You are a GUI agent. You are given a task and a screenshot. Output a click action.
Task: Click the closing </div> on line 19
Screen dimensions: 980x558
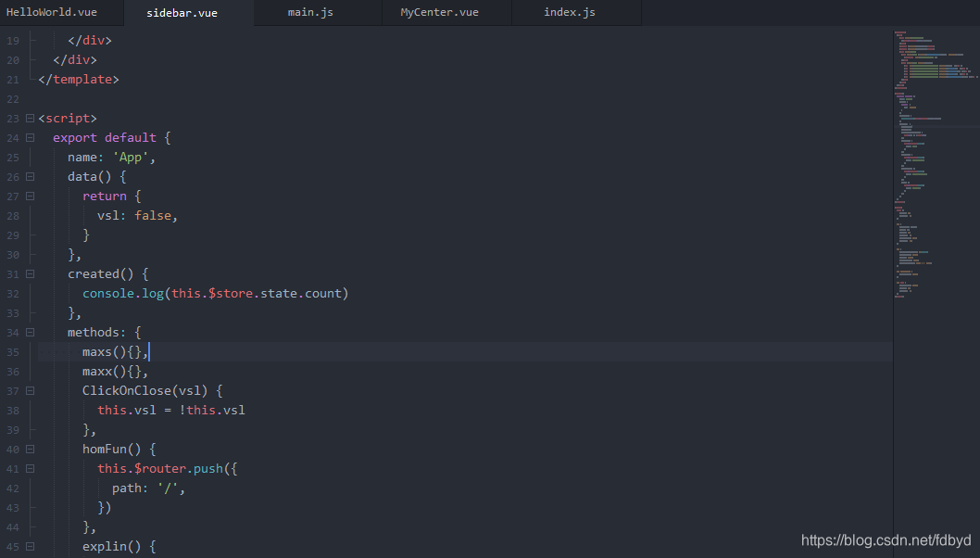[89, 41]
